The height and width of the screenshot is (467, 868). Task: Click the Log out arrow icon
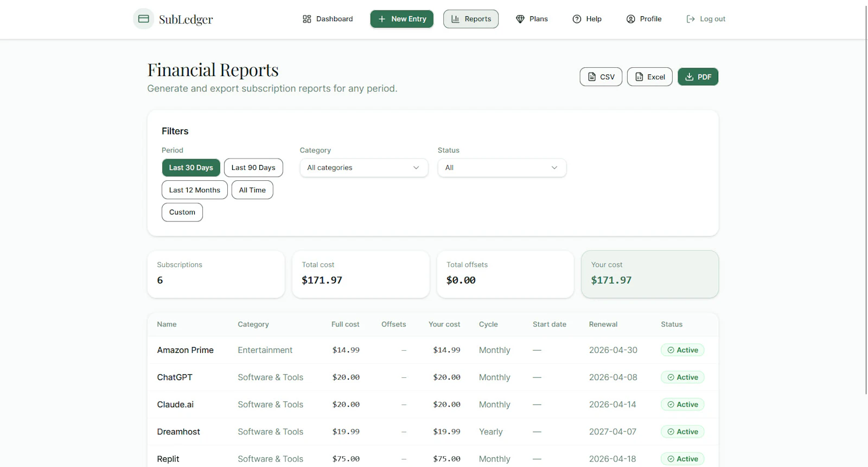[691, 19]
